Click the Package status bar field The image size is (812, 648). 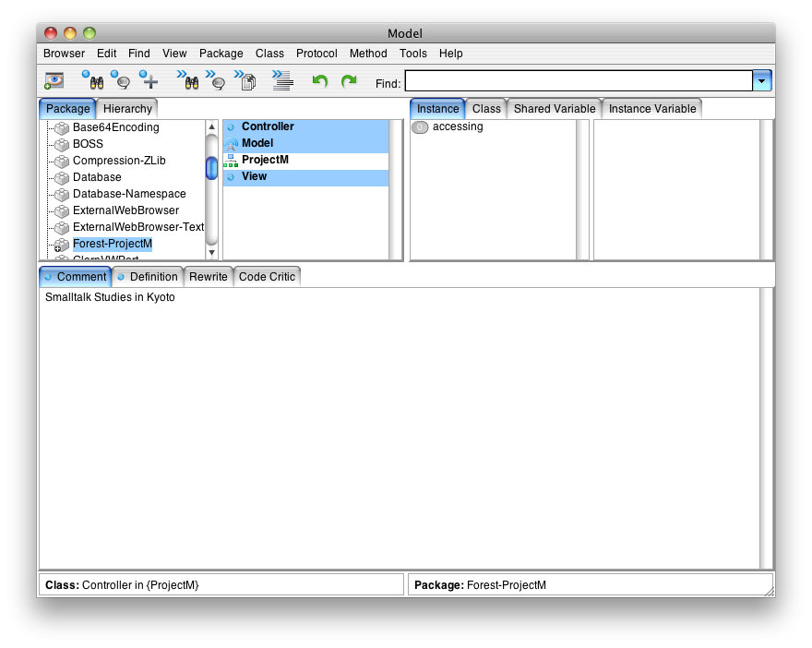pyautogui.click(x=590, y=585)
